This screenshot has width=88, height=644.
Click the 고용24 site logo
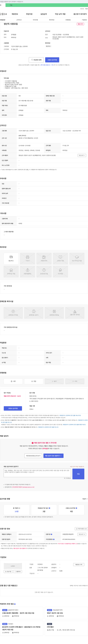(x=3, y=14)
